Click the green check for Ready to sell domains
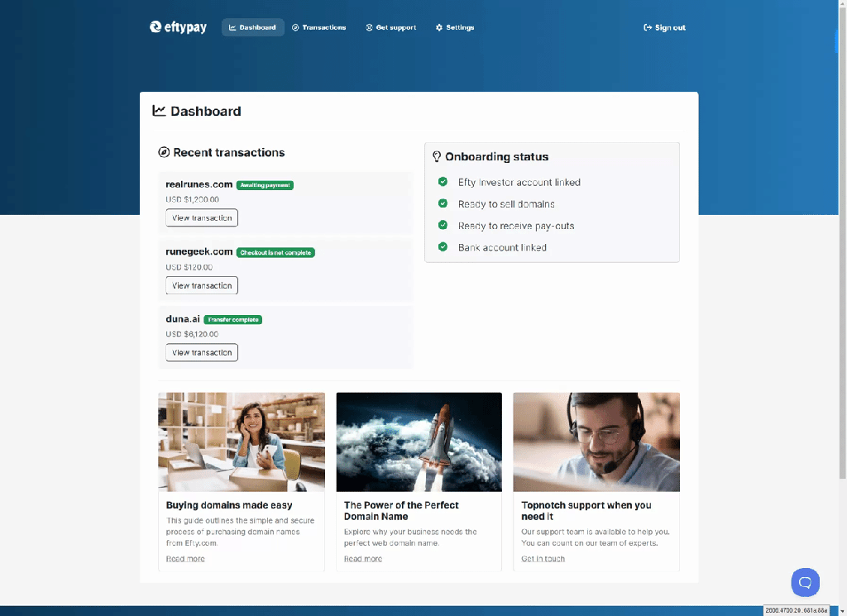This screenshot has width=847, height=616. 443,203
